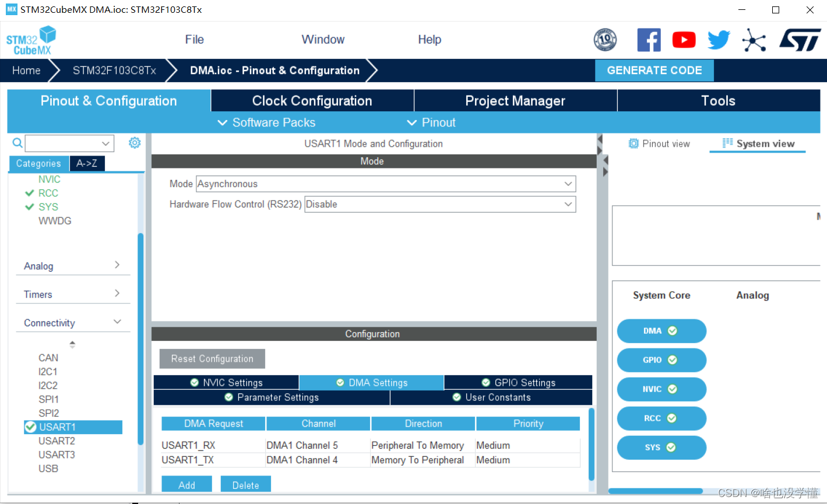Click the ST logo icon
Screen dimensions: 827x504
[800, 40]
